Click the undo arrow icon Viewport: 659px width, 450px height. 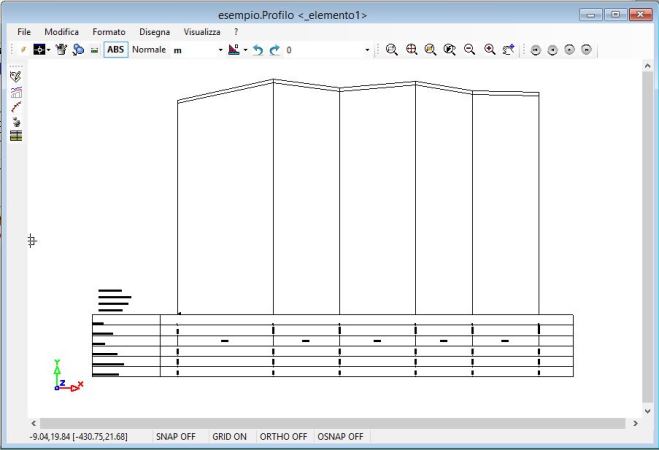pyautogui.click(x=258, y=49)
